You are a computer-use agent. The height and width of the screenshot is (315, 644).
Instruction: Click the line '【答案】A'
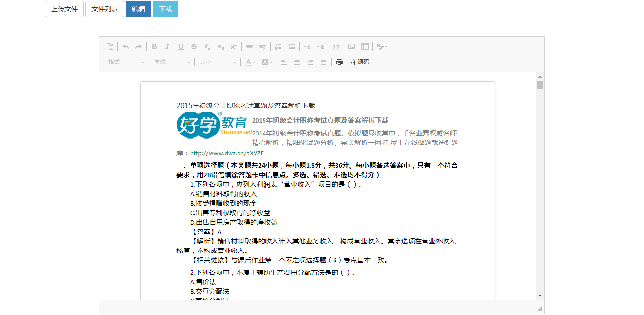(206, 232)
